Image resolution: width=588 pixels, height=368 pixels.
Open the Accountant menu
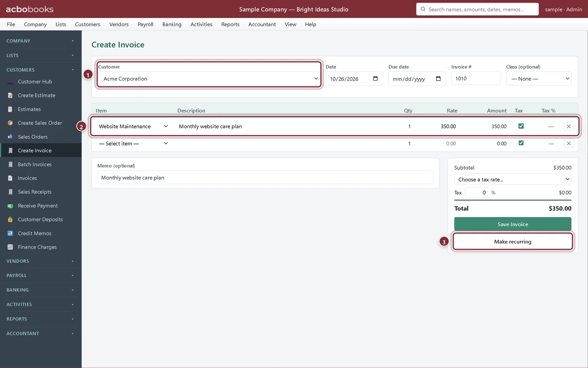(x=262, y=25)
